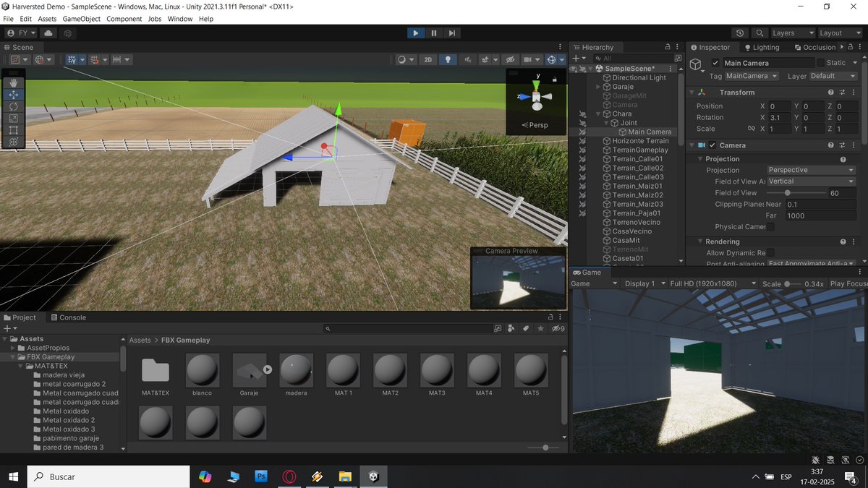This screenshot has height=488, width=868.
Task: Select the Hand (View) tool
Action: point(14,83)
